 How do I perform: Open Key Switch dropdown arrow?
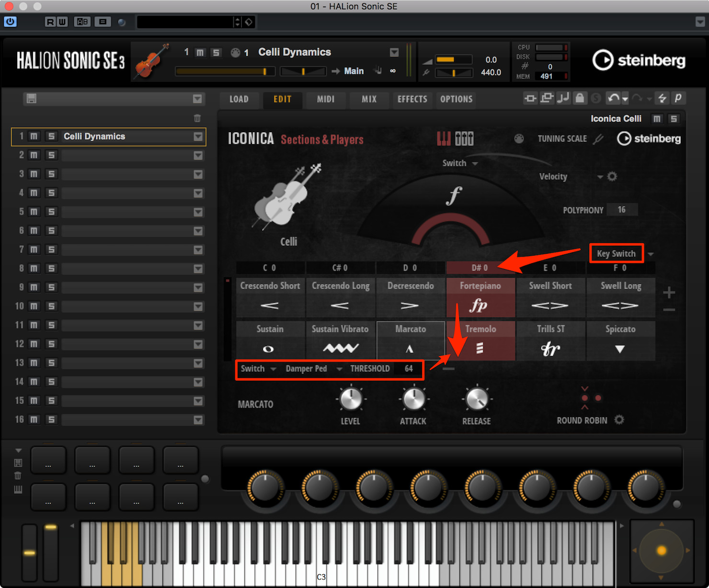[651, 254]
